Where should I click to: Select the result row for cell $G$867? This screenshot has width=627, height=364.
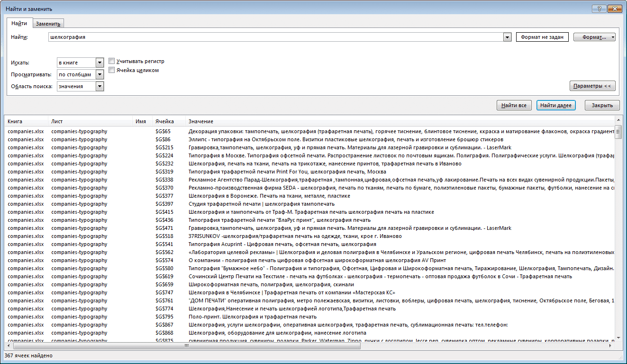tap(309, 325)
